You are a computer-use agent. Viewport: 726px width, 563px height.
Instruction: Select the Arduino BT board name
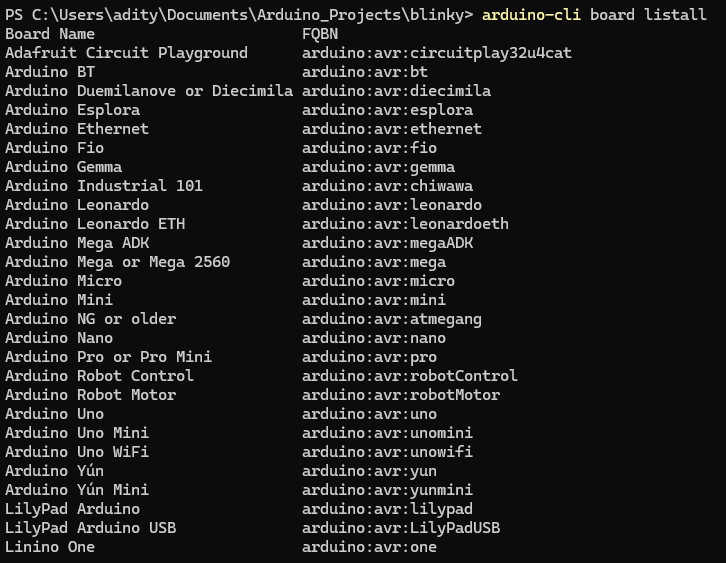(50, 72)
